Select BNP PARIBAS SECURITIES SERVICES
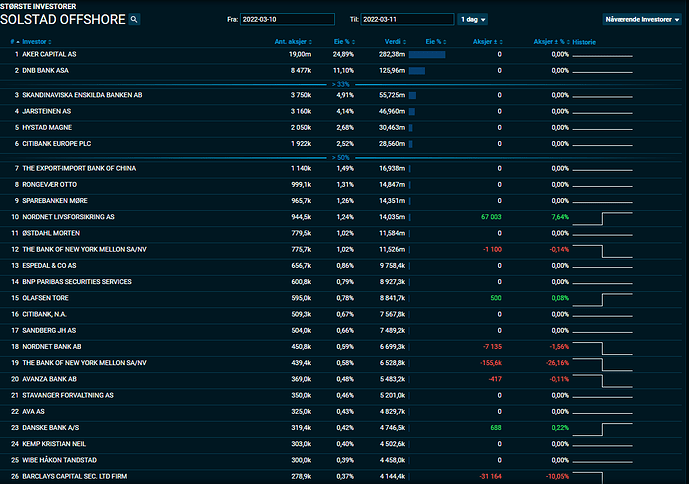Image resolution: width=689 pixels, height=484 pixels. (77, 282)
